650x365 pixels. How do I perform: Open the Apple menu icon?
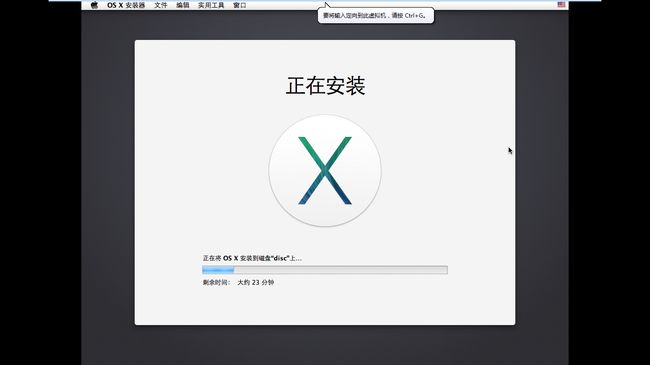[95, 5]
